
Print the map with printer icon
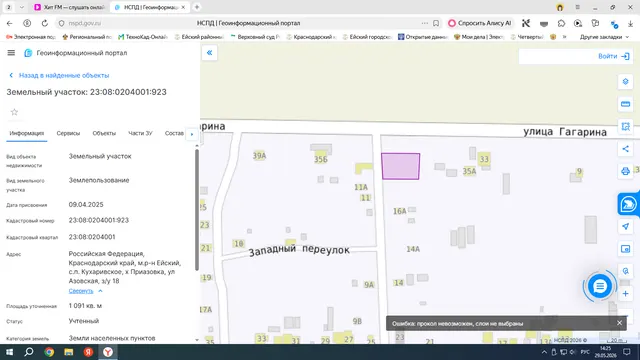(x=625, y=171)
